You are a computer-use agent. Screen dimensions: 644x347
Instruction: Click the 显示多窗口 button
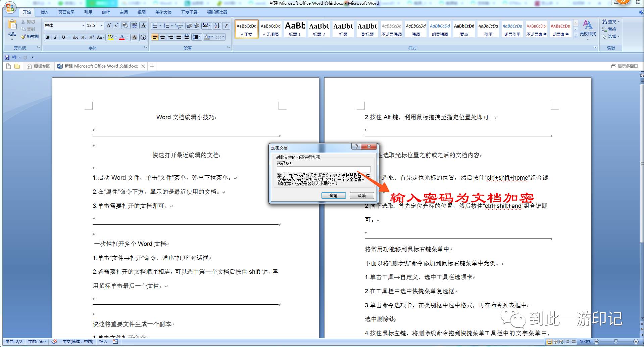coord(625,66)
